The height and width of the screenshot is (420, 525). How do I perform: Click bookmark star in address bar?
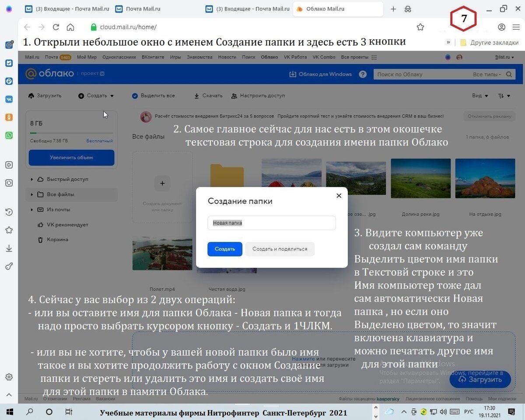click(420, 27)
